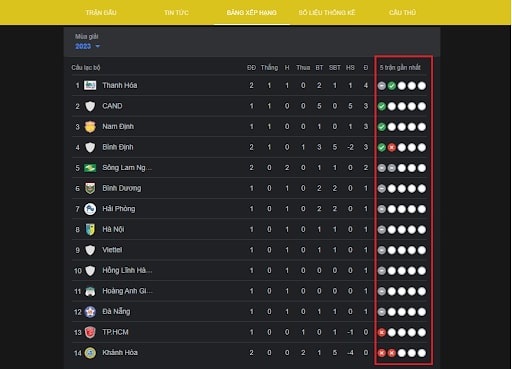
Task: Open the Cầu thủ tab
Action: [x=402, y=13]
